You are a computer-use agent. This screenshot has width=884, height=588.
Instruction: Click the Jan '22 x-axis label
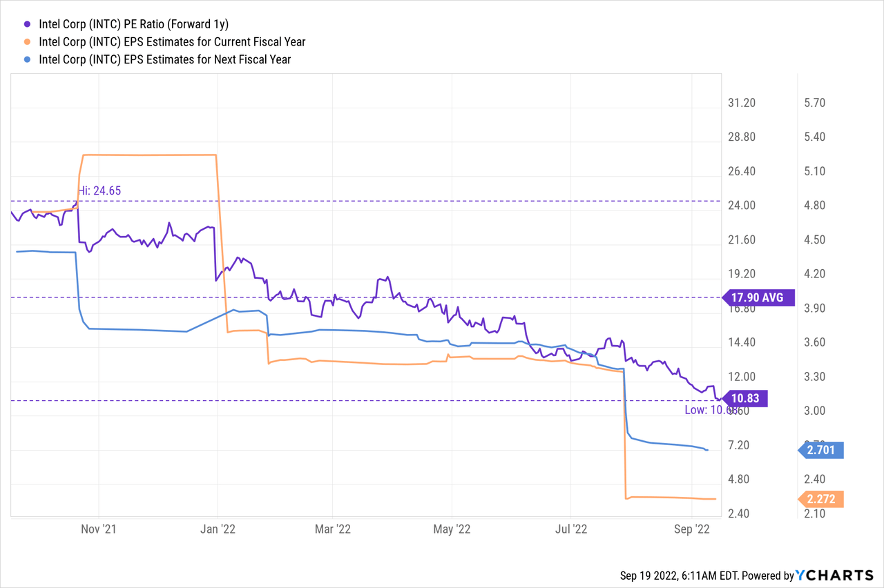pyautogui.click(x=218, y=529)
